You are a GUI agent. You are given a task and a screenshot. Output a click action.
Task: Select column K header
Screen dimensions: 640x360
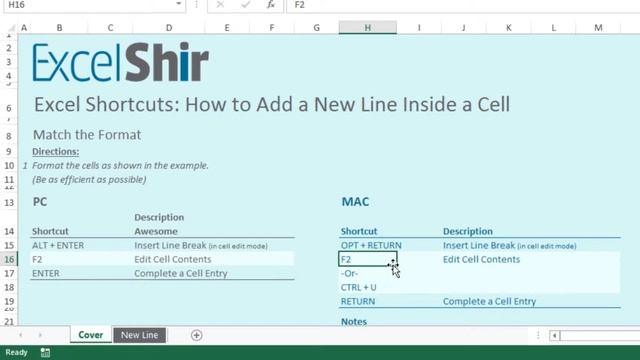pyautogui.click(x=509, y=28)
